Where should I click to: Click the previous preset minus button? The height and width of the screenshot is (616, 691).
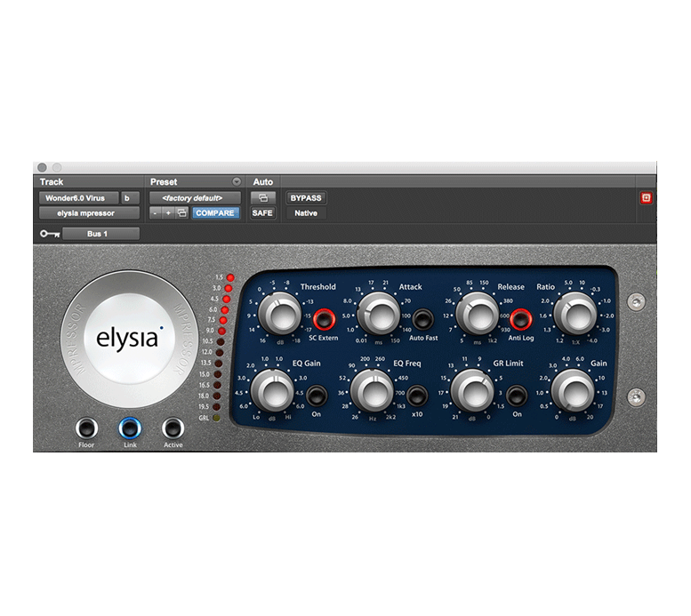tap(155, 213)
